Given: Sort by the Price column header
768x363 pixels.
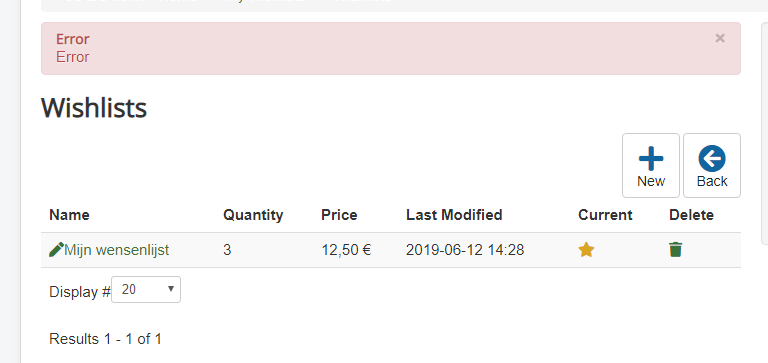Looking at the screenshot, I should 339,215.
